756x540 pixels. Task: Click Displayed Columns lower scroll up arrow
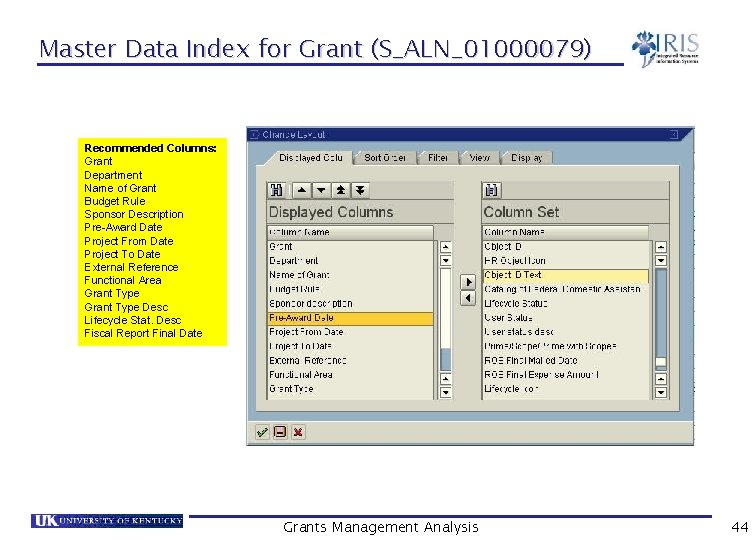[x=446, y=378]
